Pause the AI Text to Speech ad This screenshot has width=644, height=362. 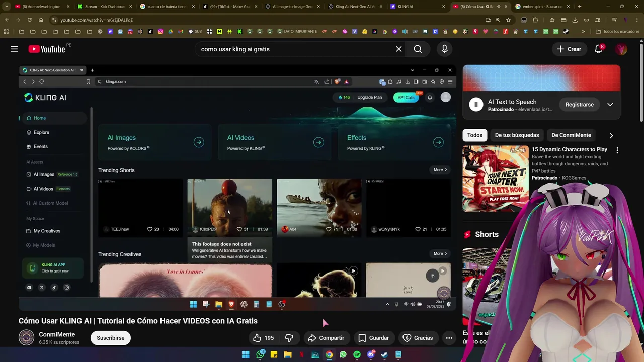pos(475,105)
